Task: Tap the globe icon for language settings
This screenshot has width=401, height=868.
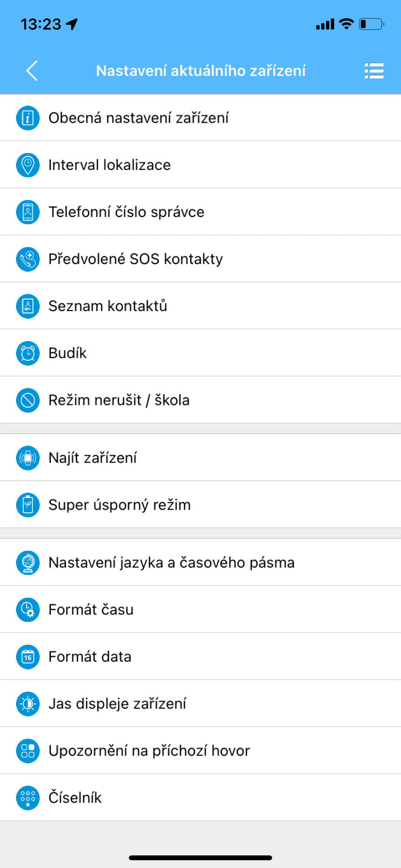Action: click(28, 562)
